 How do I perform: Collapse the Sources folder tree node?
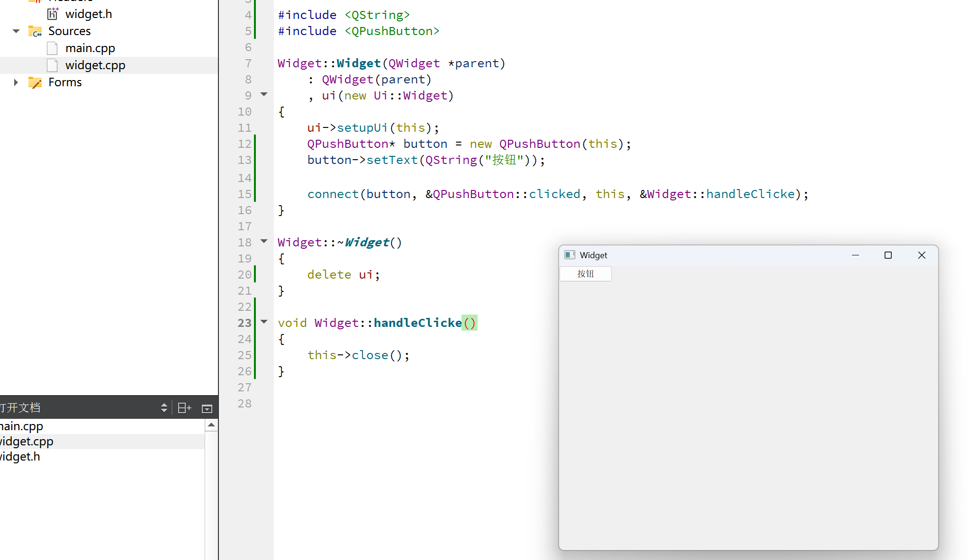point(16,31)
